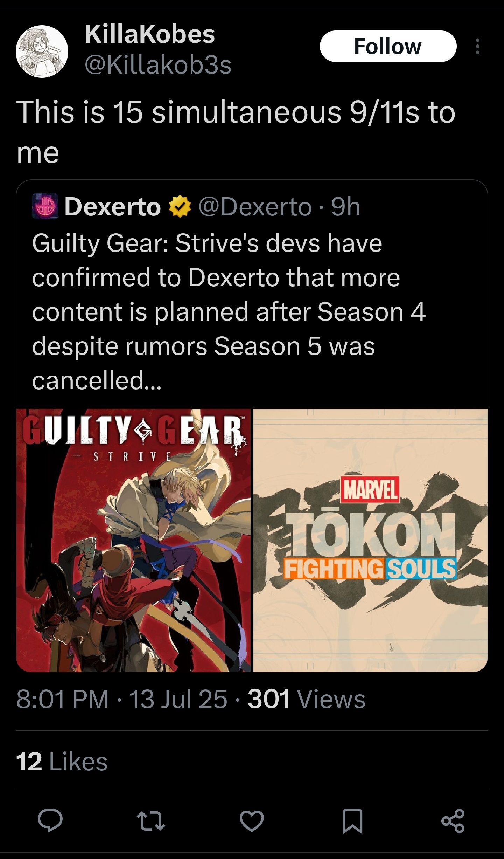Bookmark this post

pos(352,821)
